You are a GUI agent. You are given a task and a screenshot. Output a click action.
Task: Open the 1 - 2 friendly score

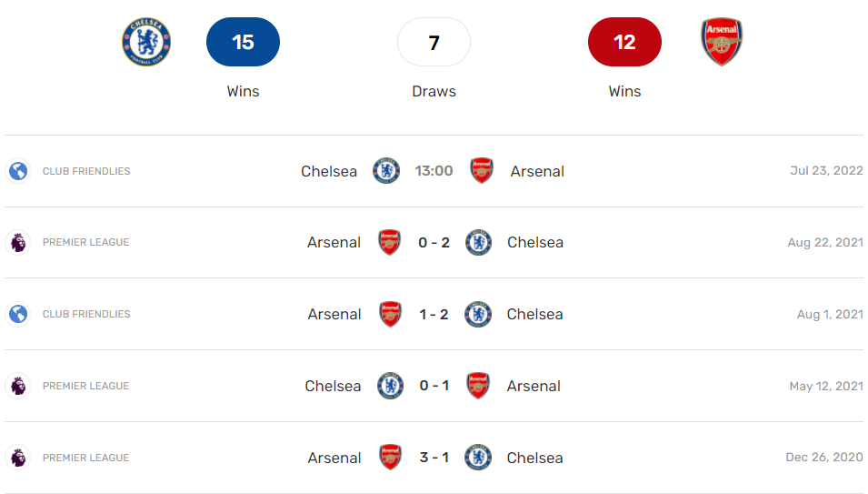pyautogui.click(x=434, y=314)
